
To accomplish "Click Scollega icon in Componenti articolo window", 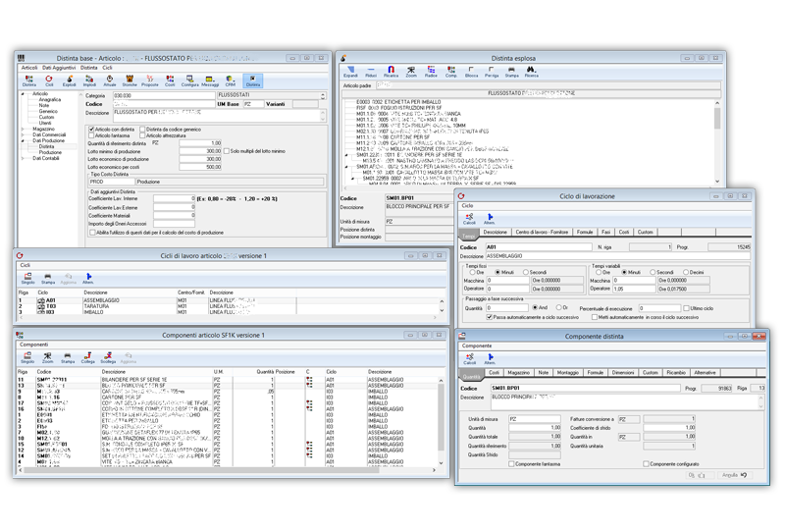I will coord(108,357).
